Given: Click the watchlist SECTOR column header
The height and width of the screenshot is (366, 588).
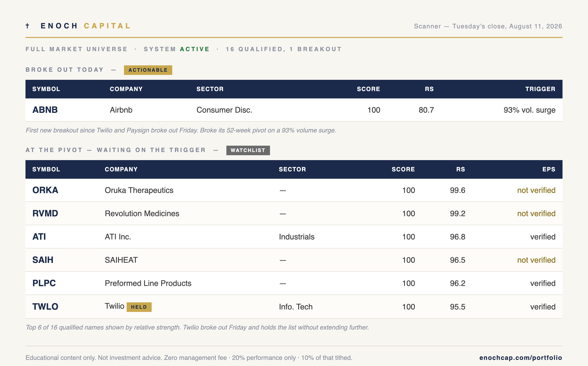Looking at the screenshot, I should point(292,169).
